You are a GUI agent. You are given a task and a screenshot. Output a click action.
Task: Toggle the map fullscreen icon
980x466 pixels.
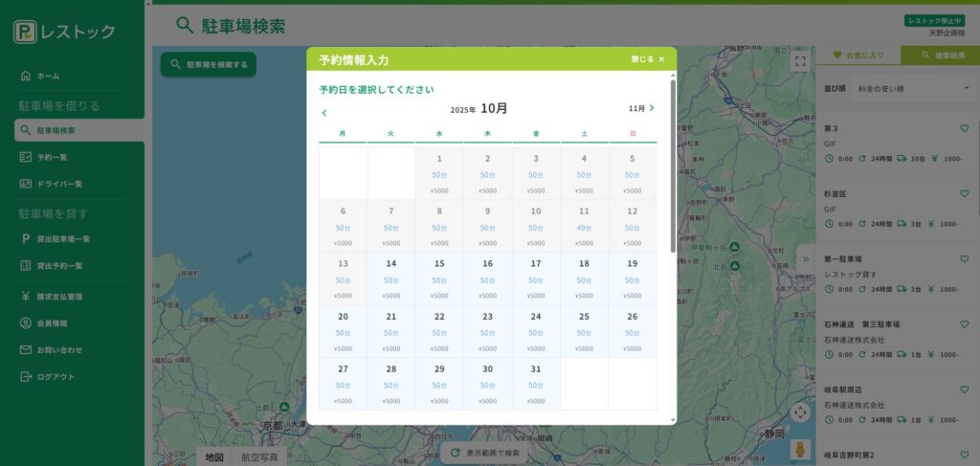[x=800, y=60]
